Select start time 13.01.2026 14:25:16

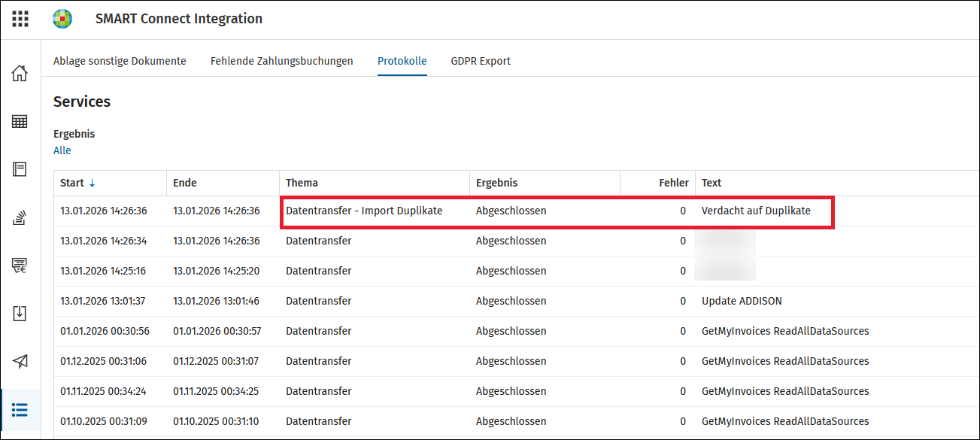(x=104, y=272)
